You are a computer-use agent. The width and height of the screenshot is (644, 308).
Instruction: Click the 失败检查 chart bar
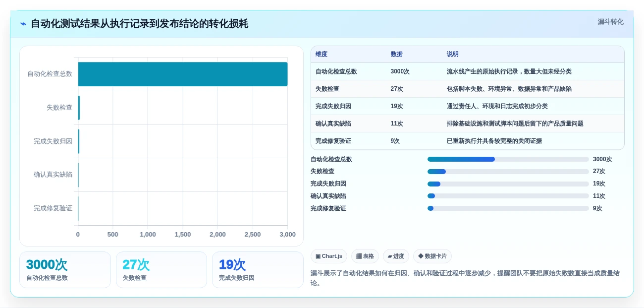tap(79, 108)
